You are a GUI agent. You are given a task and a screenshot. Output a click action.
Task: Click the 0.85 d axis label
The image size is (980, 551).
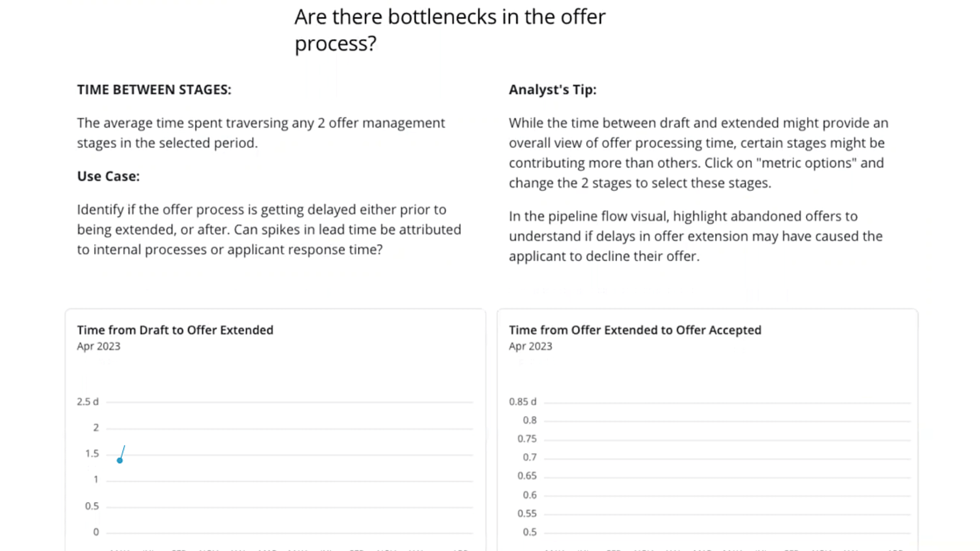click(x=523, y=402)
